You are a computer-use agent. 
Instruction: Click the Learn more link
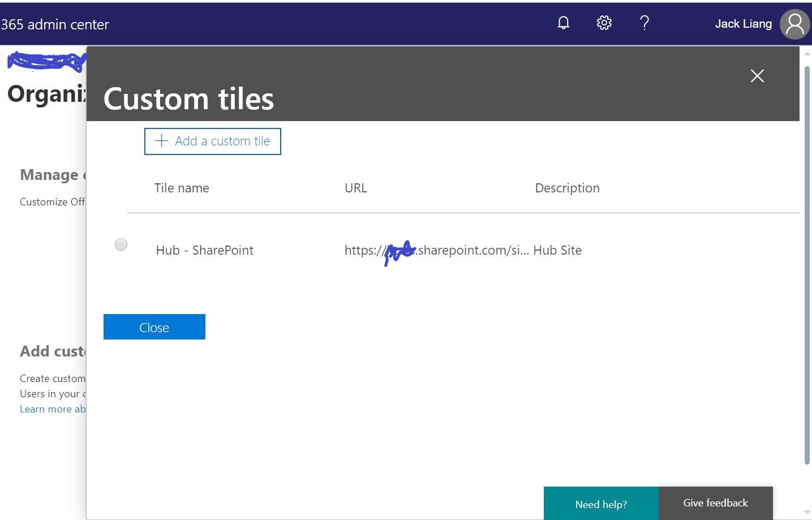click(53, 409)
